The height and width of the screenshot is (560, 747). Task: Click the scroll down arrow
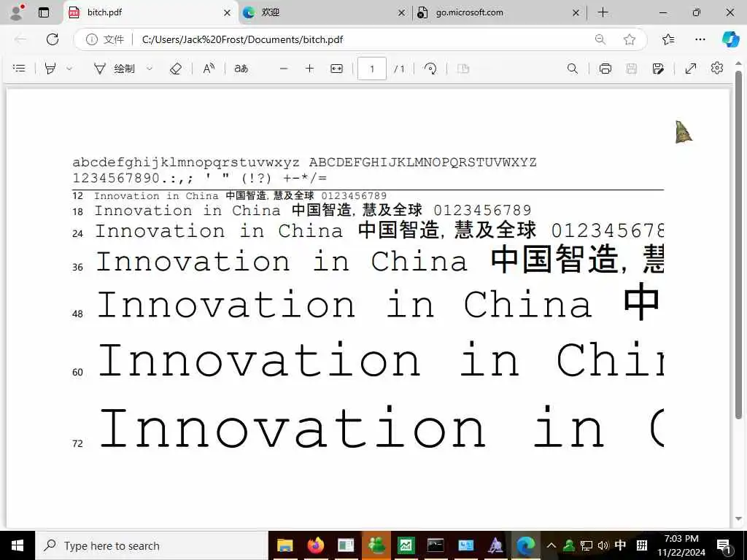(739, 519)
